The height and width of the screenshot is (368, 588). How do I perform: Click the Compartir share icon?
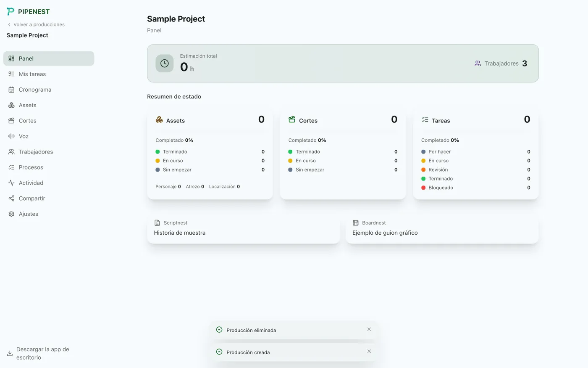(11, 199)
